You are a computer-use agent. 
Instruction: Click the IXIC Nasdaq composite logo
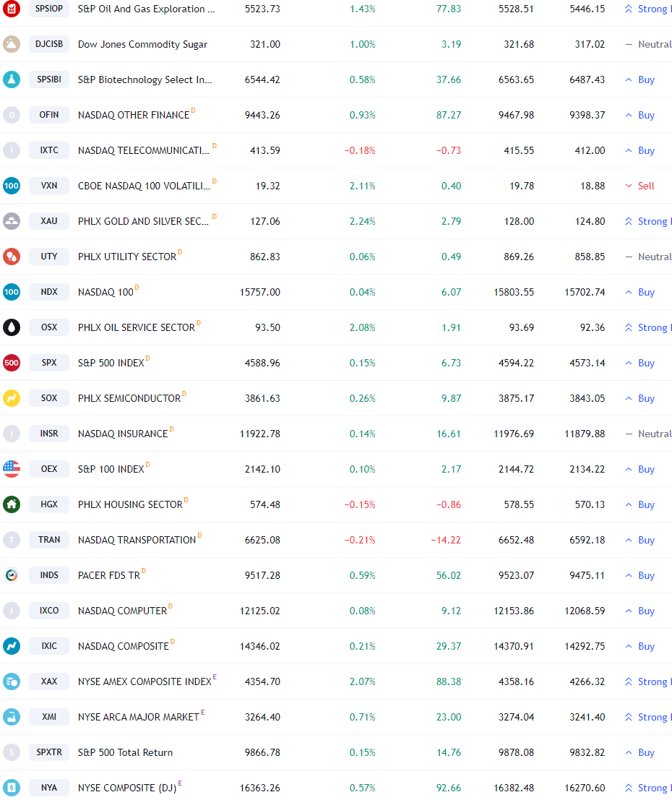pyautogui.click(x=12, y=646)
